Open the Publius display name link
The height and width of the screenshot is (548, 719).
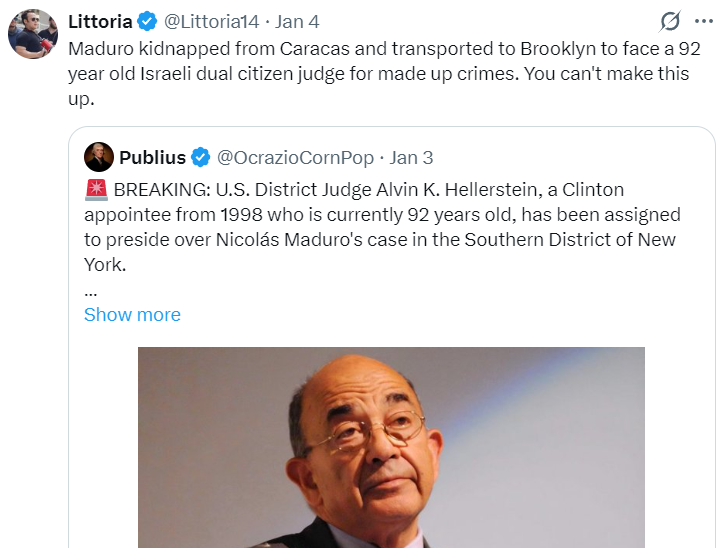point(152,157)
